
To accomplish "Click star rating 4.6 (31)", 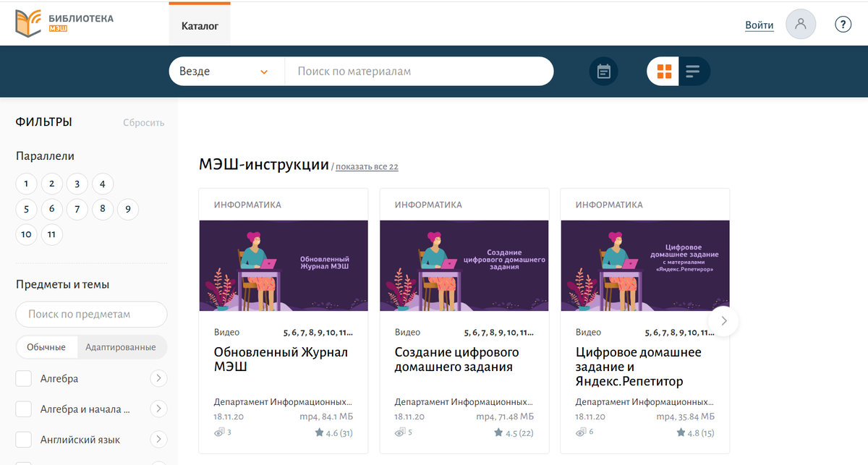I will [333, 432].
